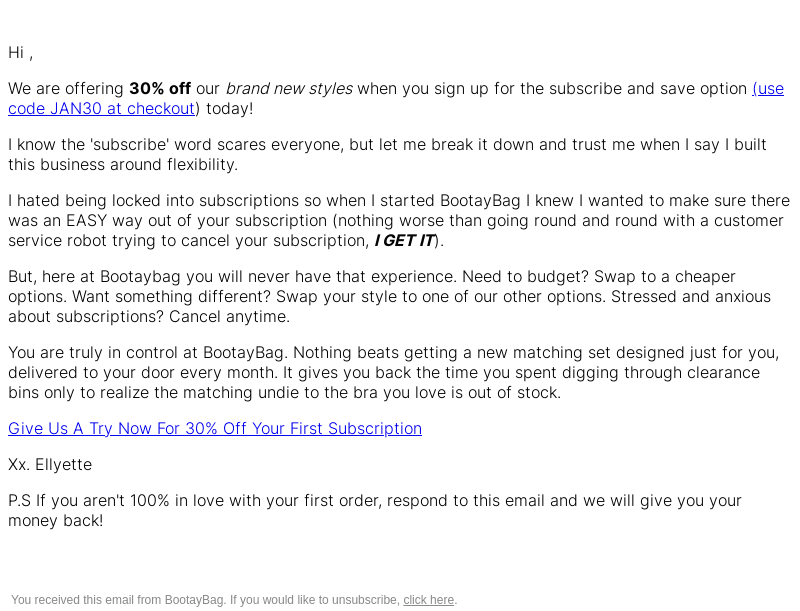Click the bold italic 'I GET IT' text
This screenshot has width=800, height=611.
click(x=404, y=241)
